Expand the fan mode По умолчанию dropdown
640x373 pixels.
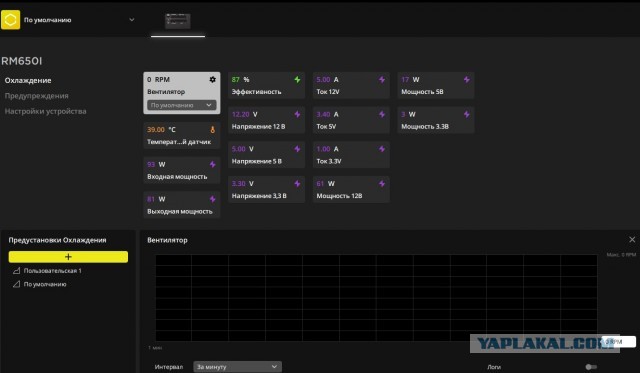182,105
